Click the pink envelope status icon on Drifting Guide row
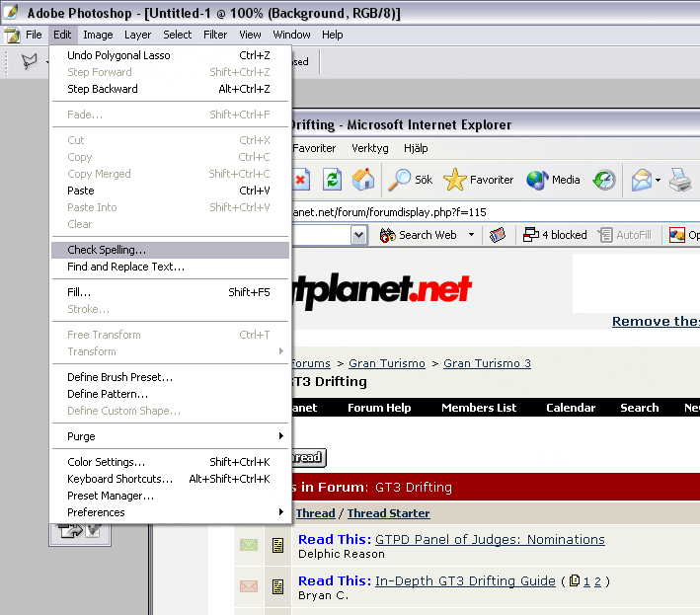700x615 pixels. [249, 586]
